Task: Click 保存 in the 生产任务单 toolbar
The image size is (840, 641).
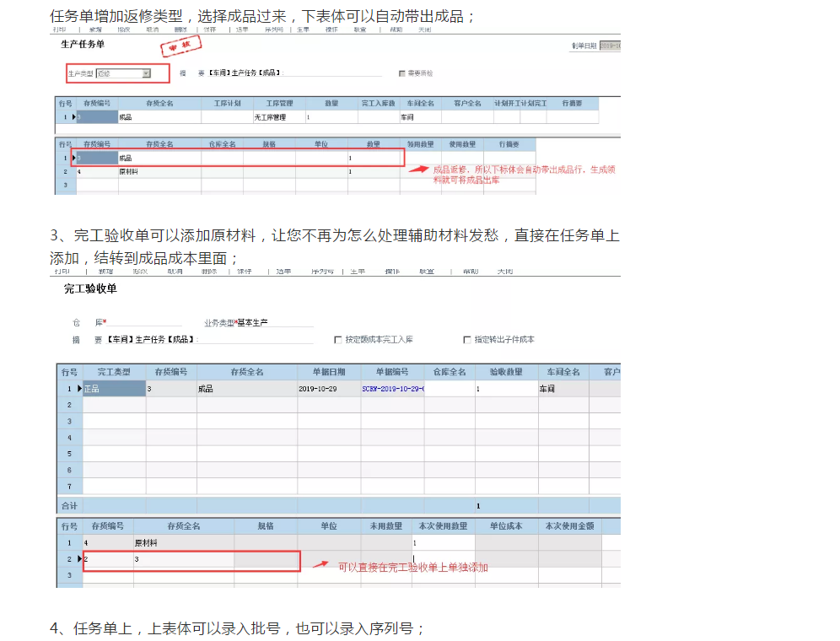Action: pyautogui.click(x=209, y=30)
